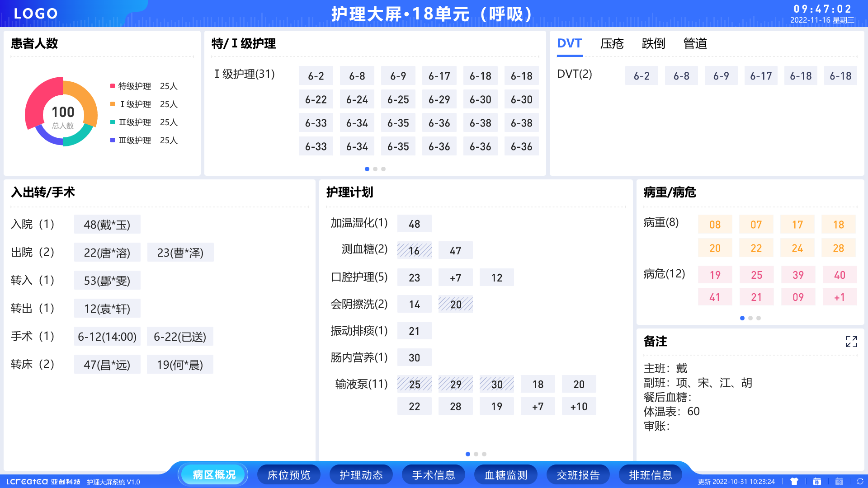Click bed 6-9 in DVT list

tap(721, 76)
